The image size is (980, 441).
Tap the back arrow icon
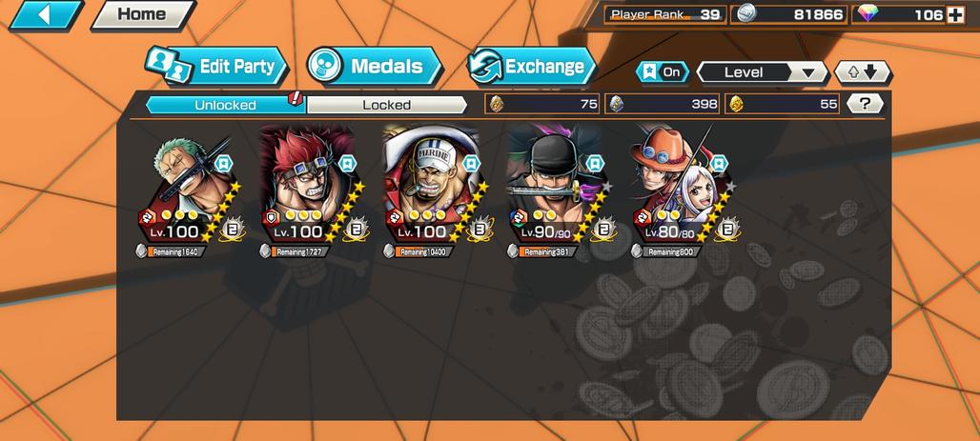pos(45,15)
